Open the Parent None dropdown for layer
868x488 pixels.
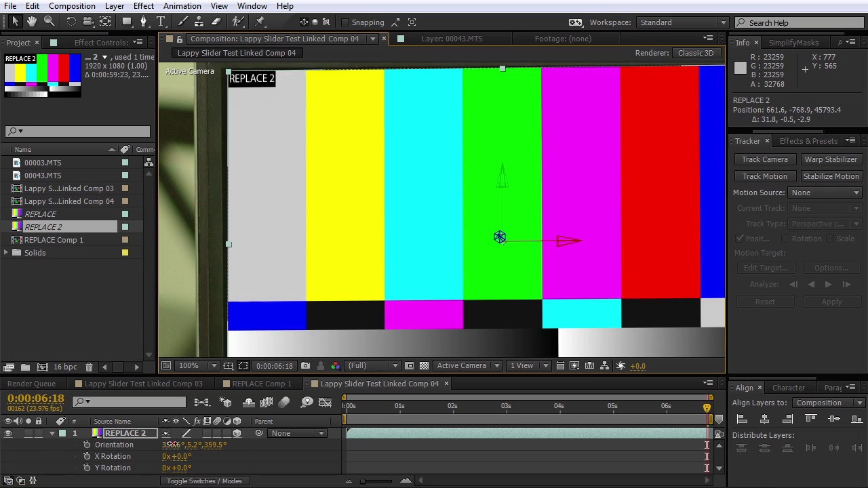pos(297,433)
